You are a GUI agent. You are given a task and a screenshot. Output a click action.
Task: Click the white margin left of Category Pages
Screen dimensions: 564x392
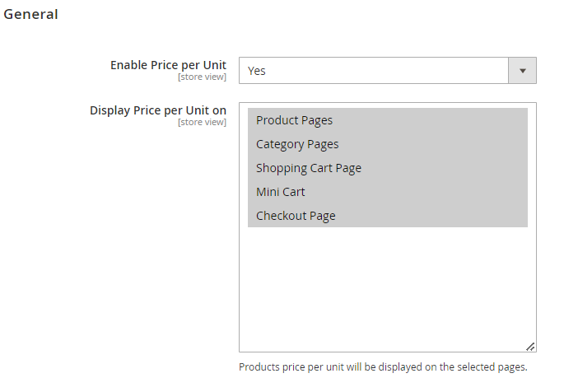pos(244,144)
